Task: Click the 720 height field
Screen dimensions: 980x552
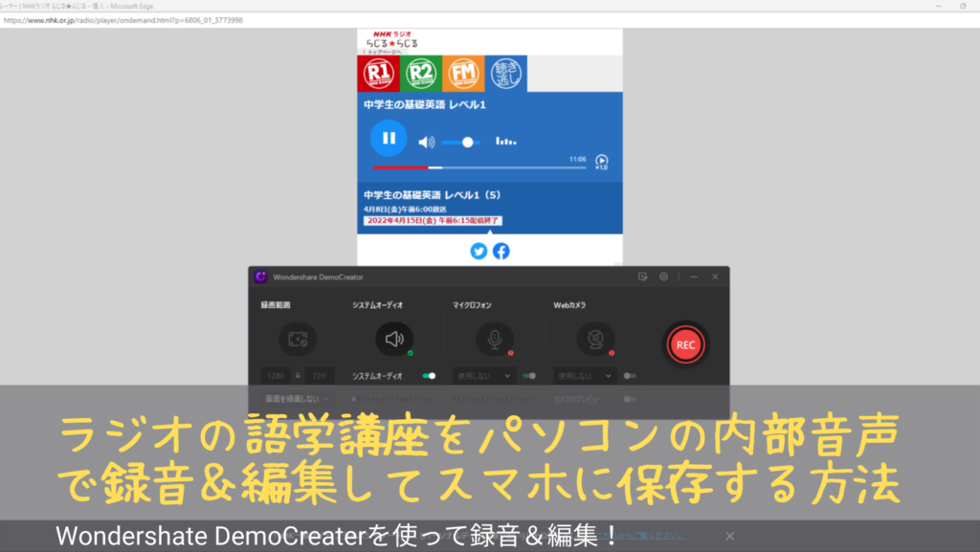Action: coord(319,376)
